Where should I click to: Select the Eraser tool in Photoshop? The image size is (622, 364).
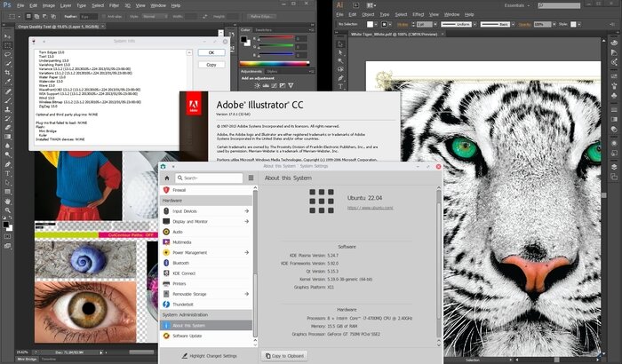click(x=7, y=128)
